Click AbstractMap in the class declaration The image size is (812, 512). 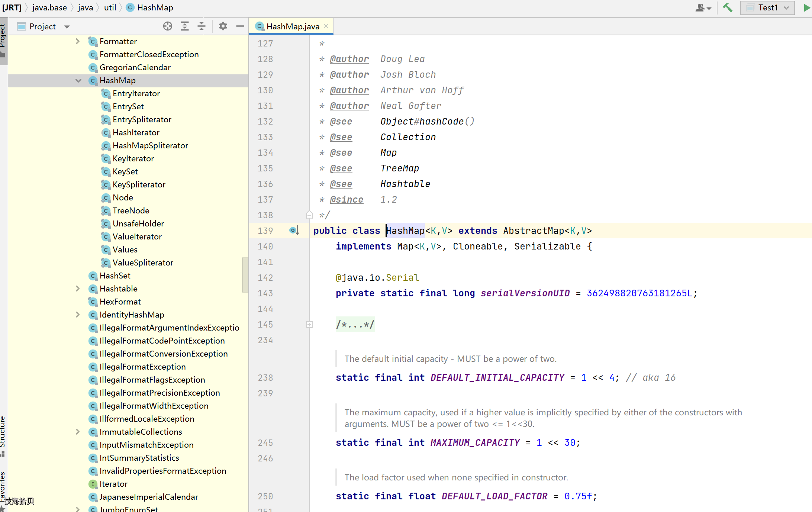pyautogui.click(x=534, y=231)
